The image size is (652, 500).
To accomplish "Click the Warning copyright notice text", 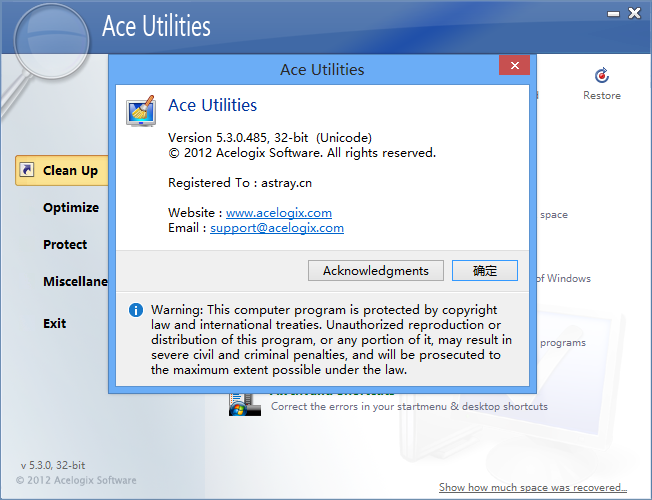I will coord(331,340).
